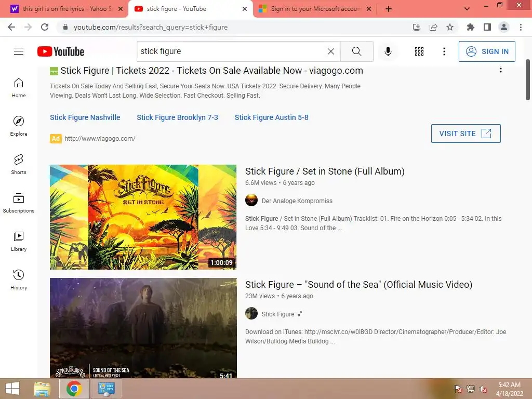Open the Set in Stone (Full Album) title
Screen dimensions: 532x399
pyautogui.click(x=325, y=171)
